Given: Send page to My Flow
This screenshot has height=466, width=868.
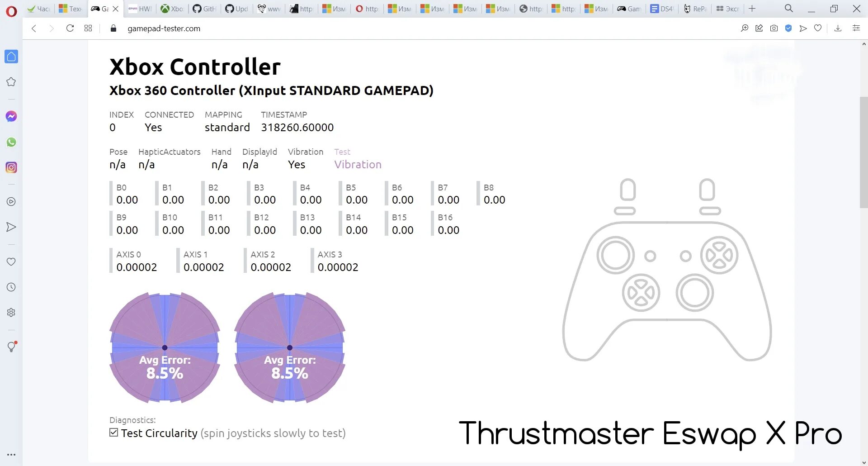Looking at the screenshot, I should point(803,29).
